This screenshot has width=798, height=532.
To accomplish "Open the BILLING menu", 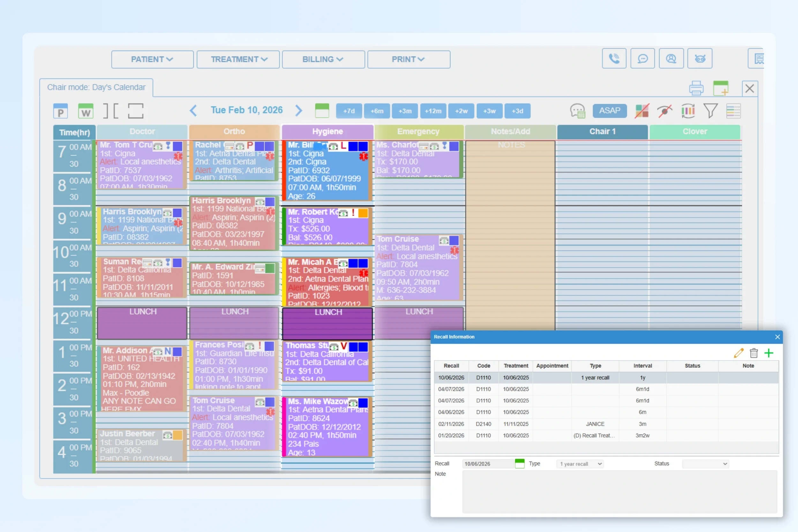I will (x=323, y=59).
